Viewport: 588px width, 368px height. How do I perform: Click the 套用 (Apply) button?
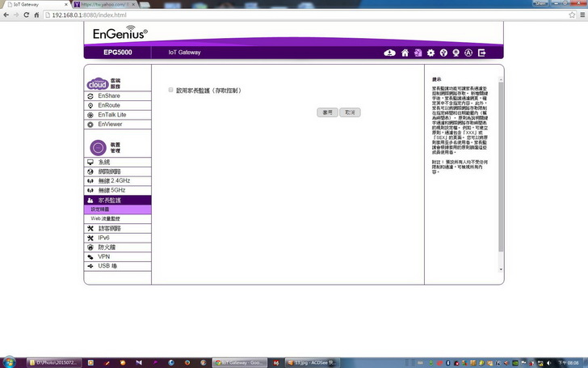coord(327,112)
